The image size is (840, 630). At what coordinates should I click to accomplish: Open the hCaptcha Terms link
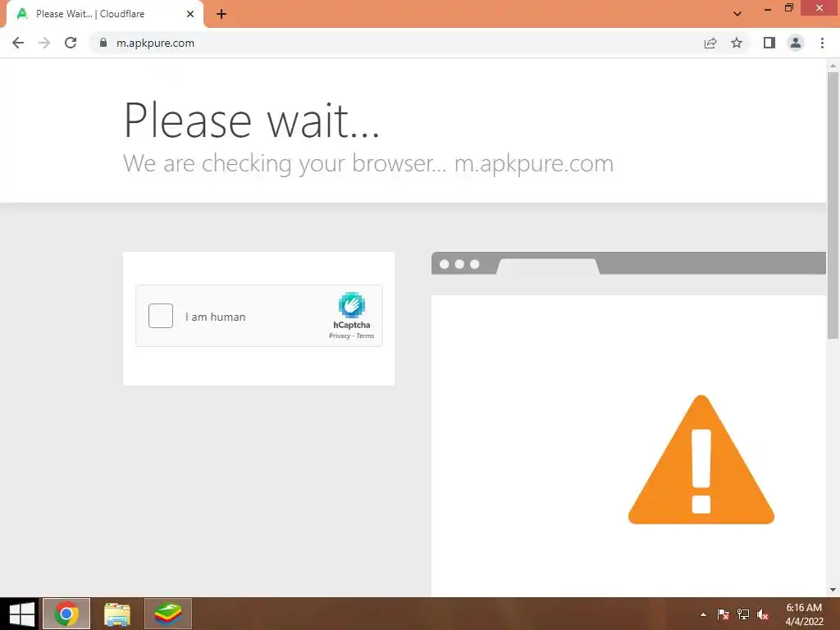(x=365, y=336)
